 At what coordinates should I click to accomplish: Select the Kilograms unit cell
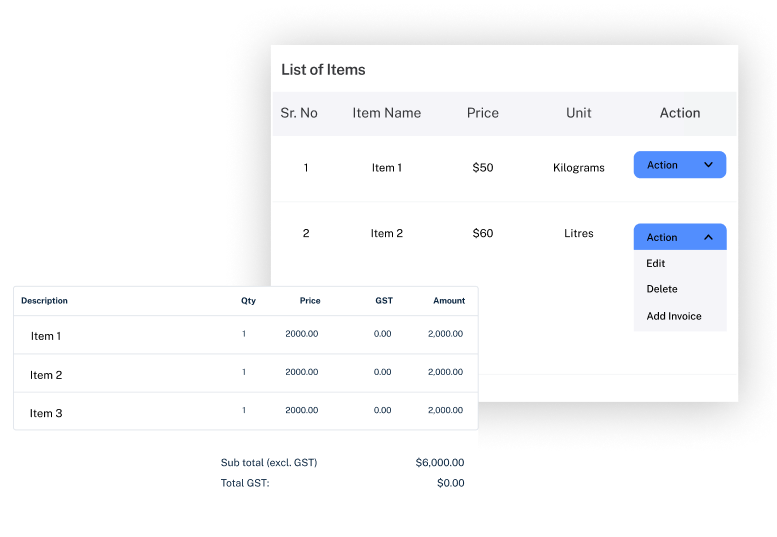(579, 168)
